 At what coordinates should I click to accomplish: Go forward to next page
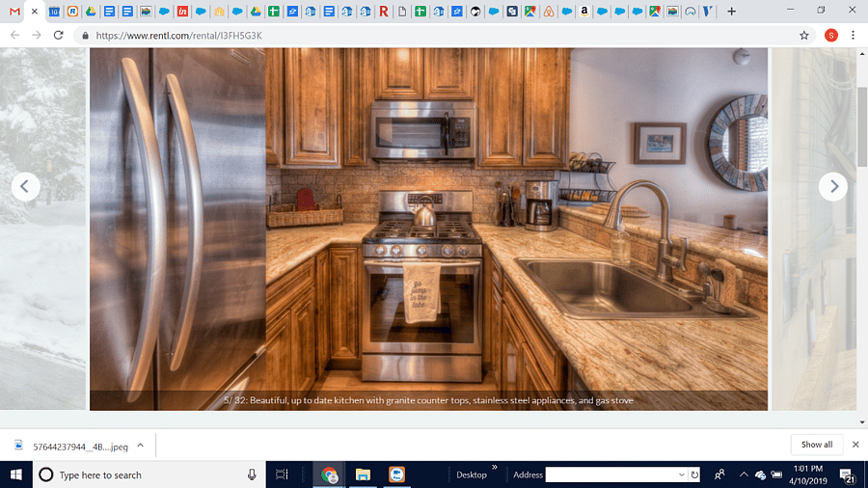tap(37, 36)
